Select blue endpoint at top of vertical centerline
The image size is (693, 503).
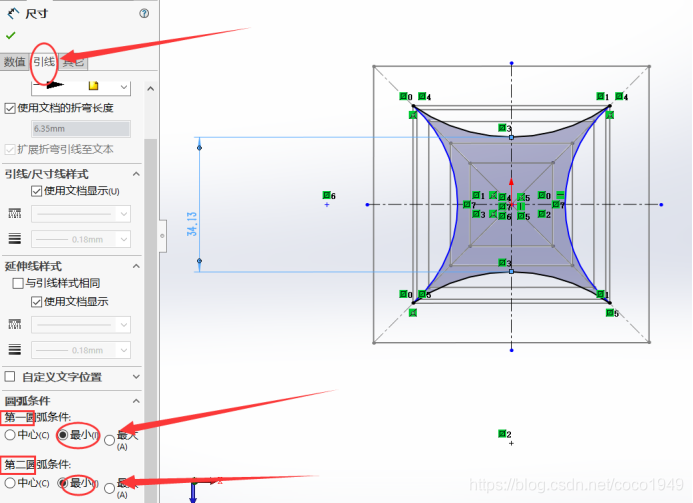pos(511,63)
